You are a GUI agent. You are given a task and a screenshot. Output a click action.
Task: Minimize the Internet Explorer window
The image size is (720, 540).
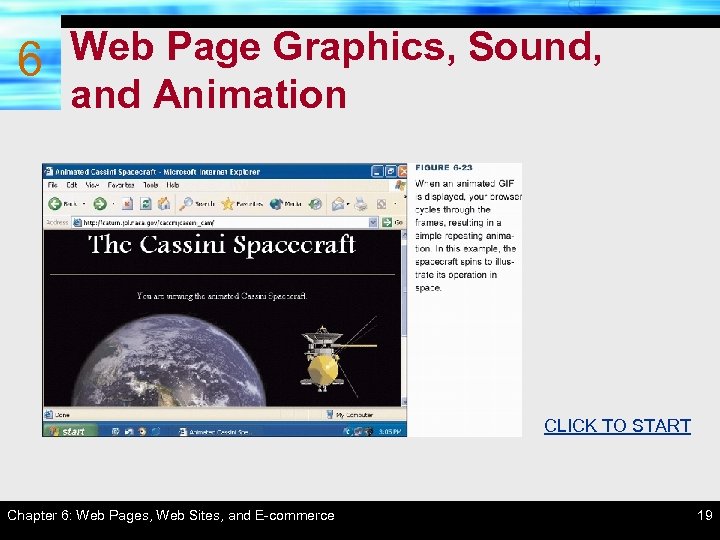pos(377,172)
